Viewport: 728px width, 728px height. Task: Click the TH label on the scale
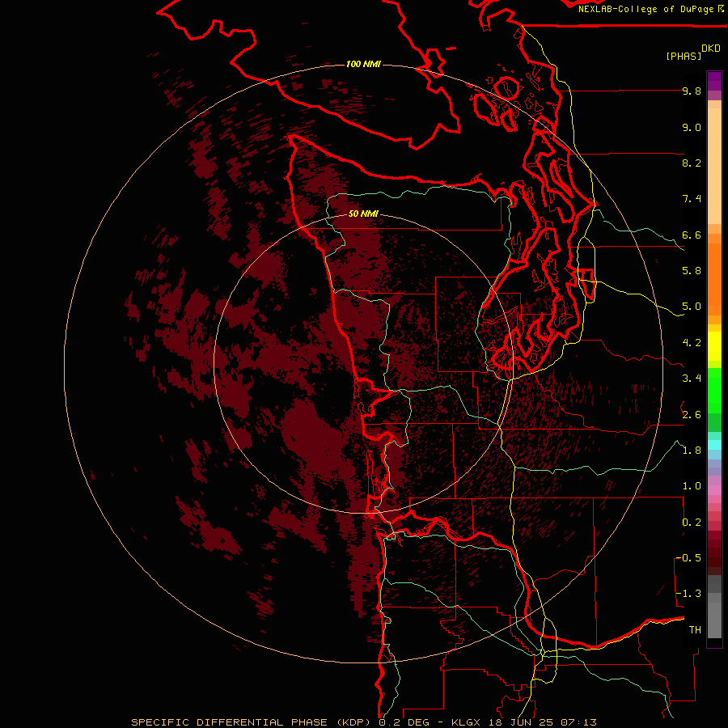tap(695, 630)
